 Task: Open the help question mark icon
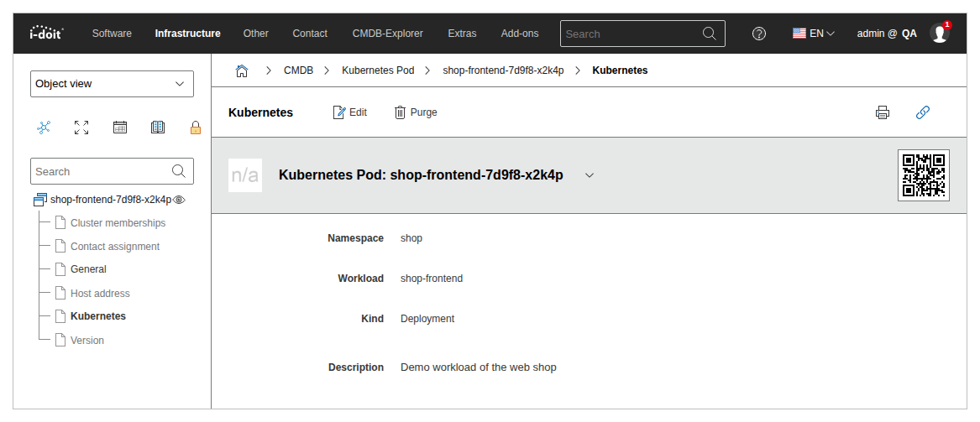[759, 34]
